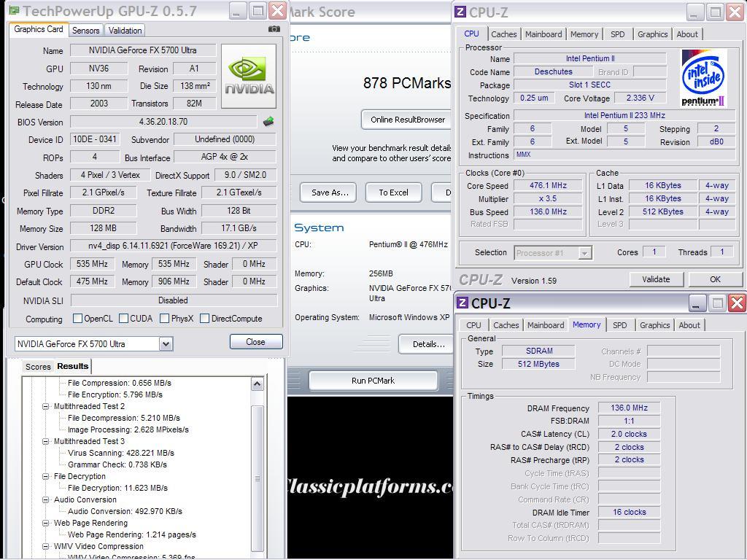747x560 pixels.
Task: Select the File Encryption 5.796 MB/s row
Action: 115,394
